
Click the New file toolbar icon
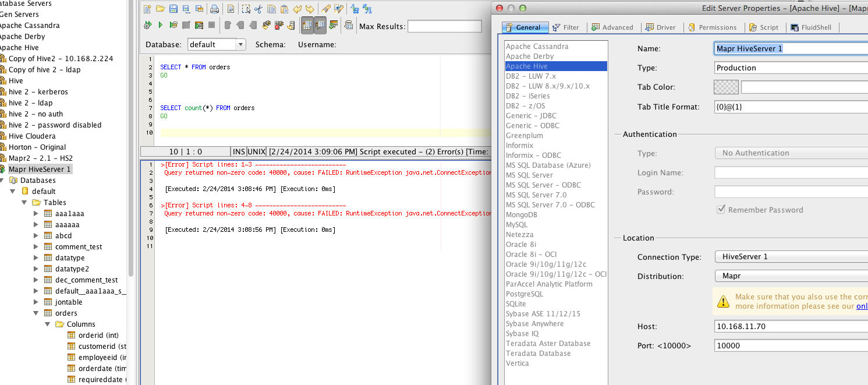[147, 9]
